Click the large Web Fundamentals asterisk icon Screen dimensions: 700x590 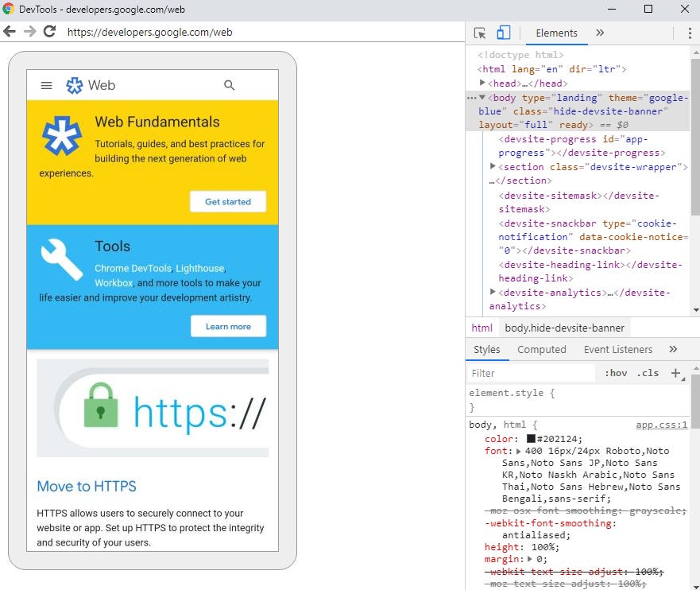point(62,136)
